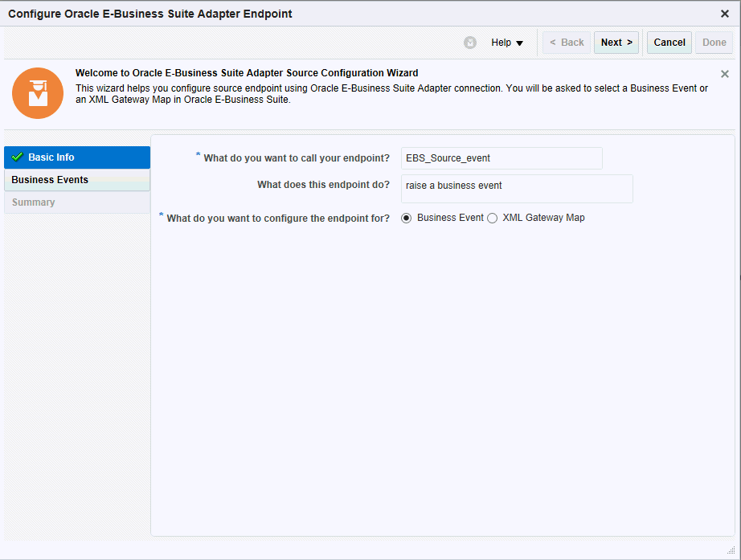Viewport: 741px width, 560px height.
Task: Open the Business Events step
Action: 77,180
